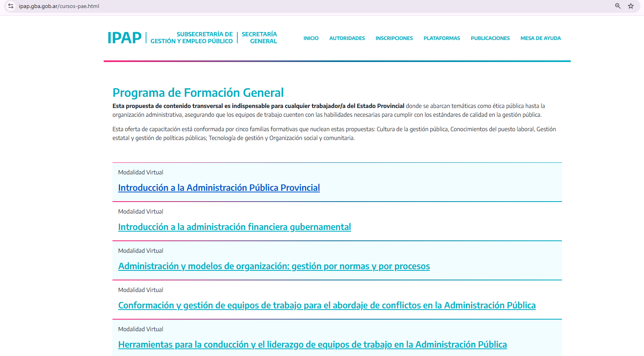Open the AUTORIDADES menu item
644x356 pixels.
tap(347, 38)
